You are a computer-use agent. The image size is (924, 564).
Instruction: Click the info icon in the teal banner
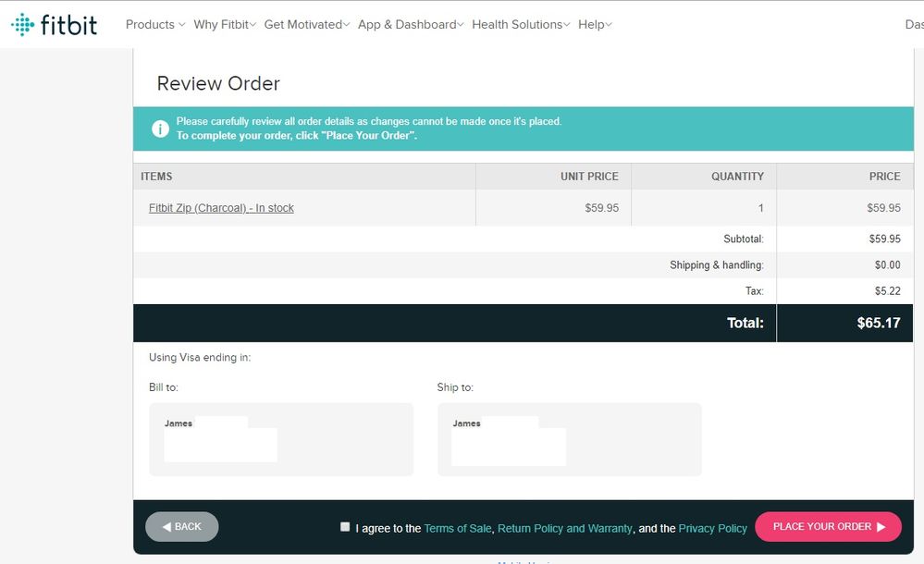tap(160, 129)
